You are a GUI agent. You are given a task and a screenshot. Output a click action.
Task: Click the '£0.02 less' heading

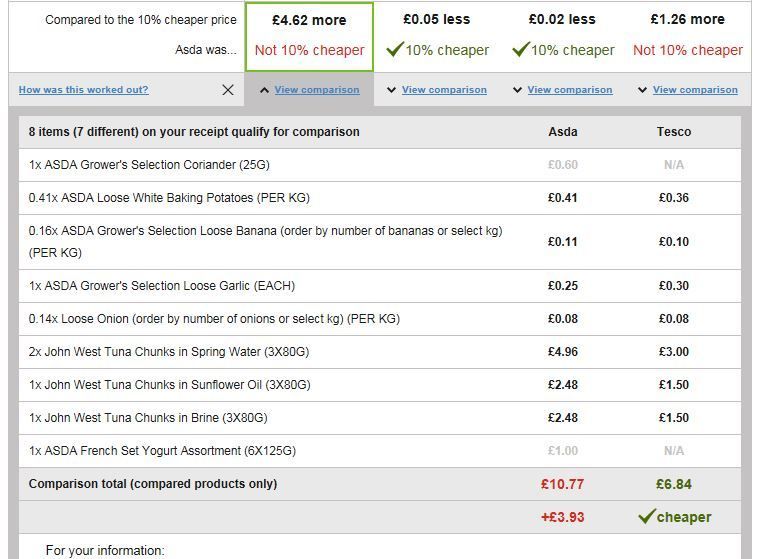(562, 20)
